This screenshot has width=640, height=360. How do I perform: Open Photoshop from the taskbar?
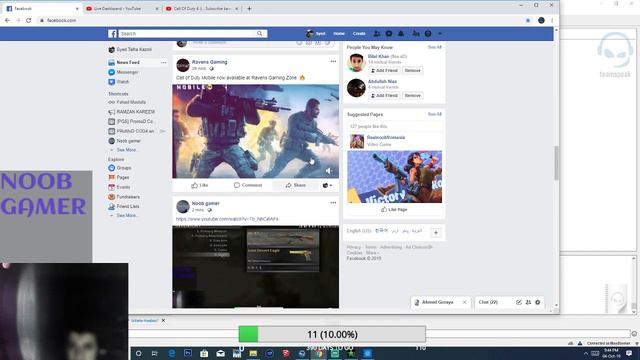tap(188, 353)
